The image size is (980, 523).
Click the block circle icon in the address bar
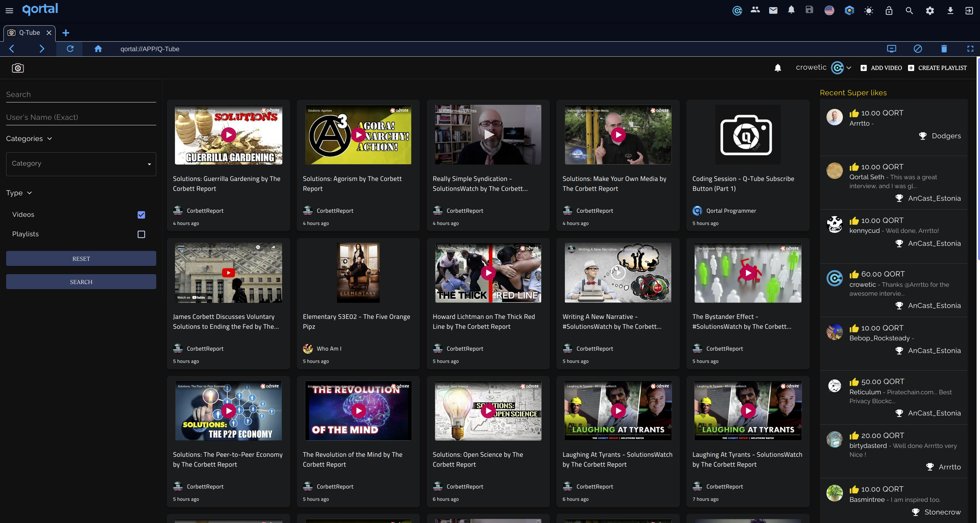(918, 49)
